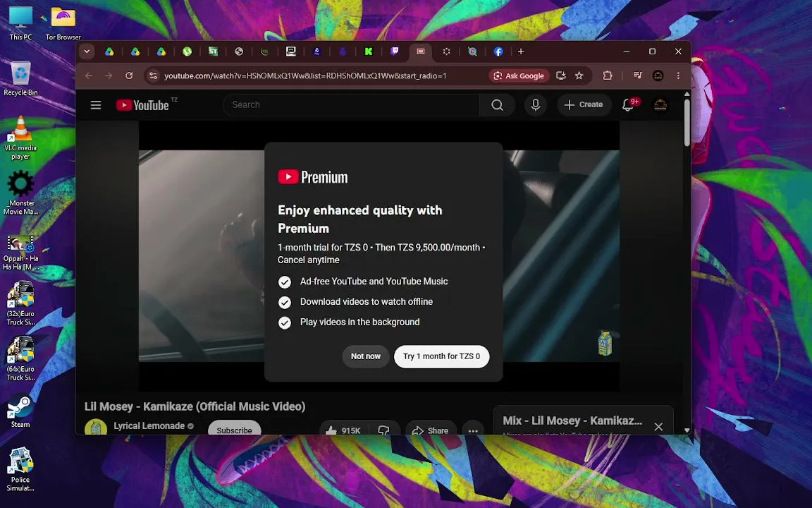Click the YouTube logo
This screenshot has width=812, height=508.
point(142,105)
